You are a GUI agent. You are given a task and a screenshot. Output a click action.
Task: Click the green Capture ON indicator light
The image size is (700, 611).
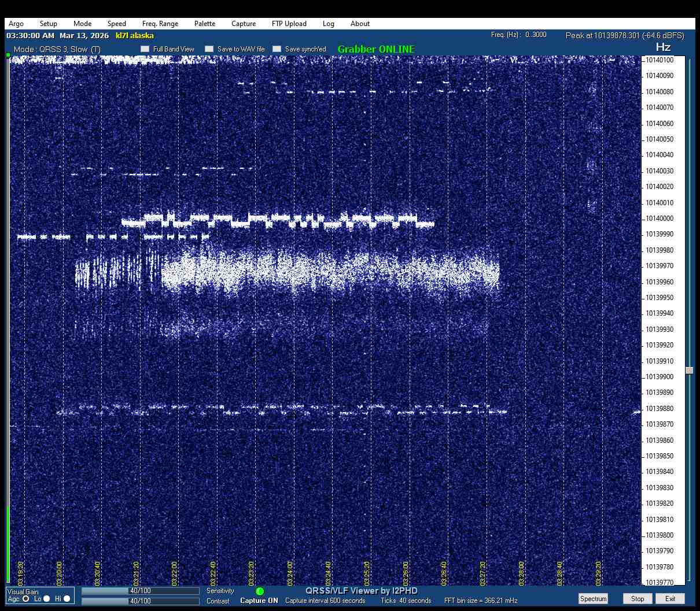[260, 591]
